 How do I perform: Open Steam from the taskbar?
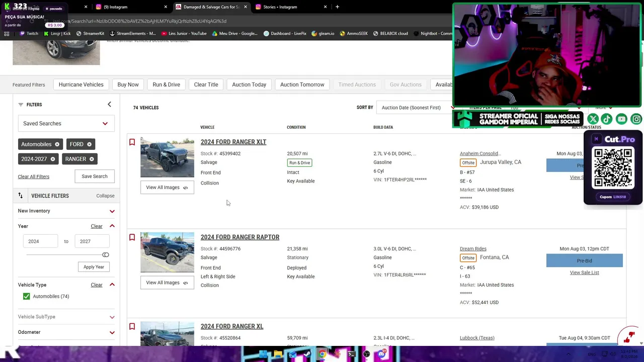point(307,354)
